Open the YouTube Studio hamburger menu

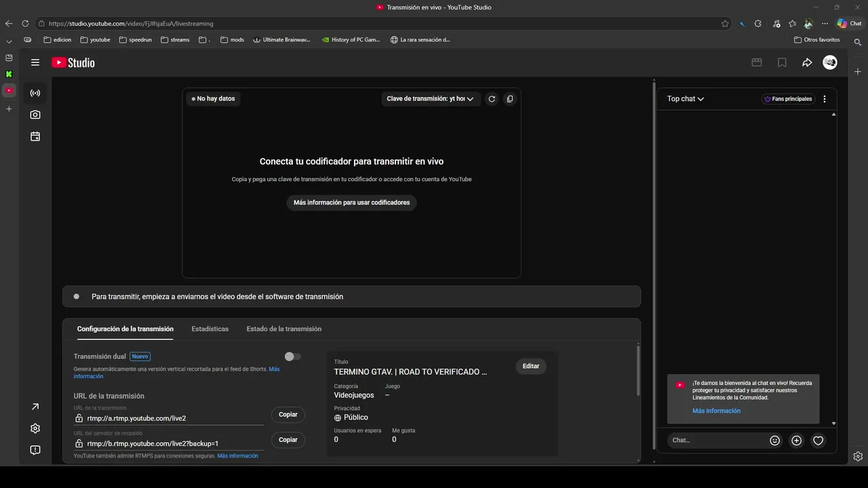pos(35,62)
